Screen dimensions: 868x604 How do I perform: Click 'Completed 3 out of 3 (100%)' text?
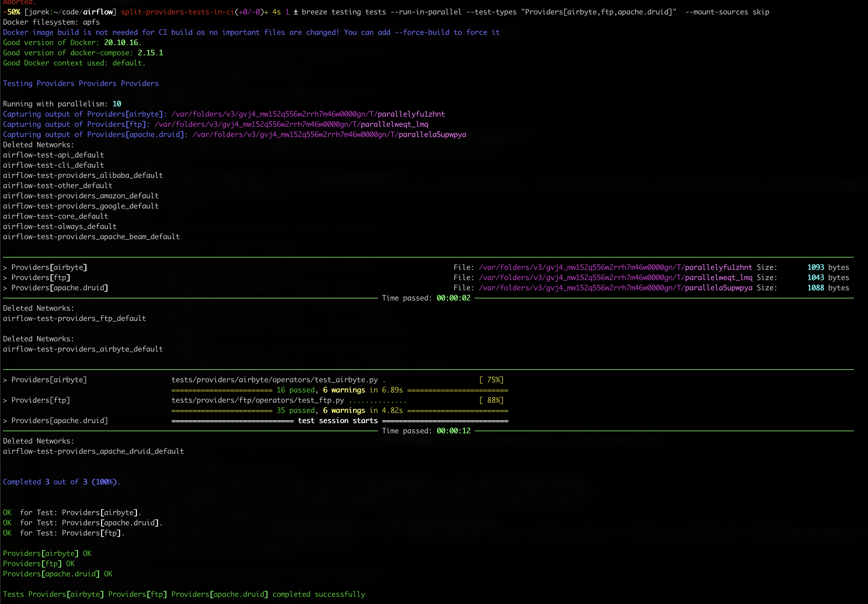click(61, 482)
